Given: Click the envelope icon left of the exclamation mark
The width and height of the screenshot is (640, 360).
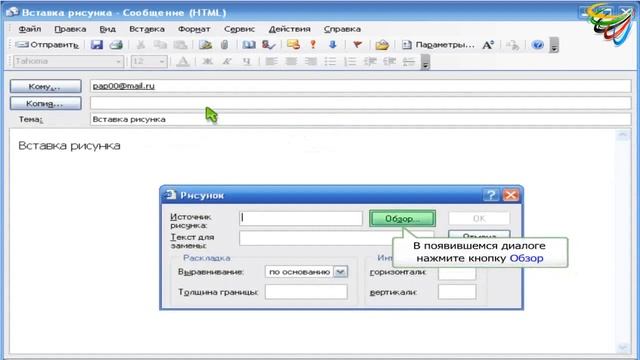Looking at the screenshot, I should pyautogui.click(x=293, y=44).
